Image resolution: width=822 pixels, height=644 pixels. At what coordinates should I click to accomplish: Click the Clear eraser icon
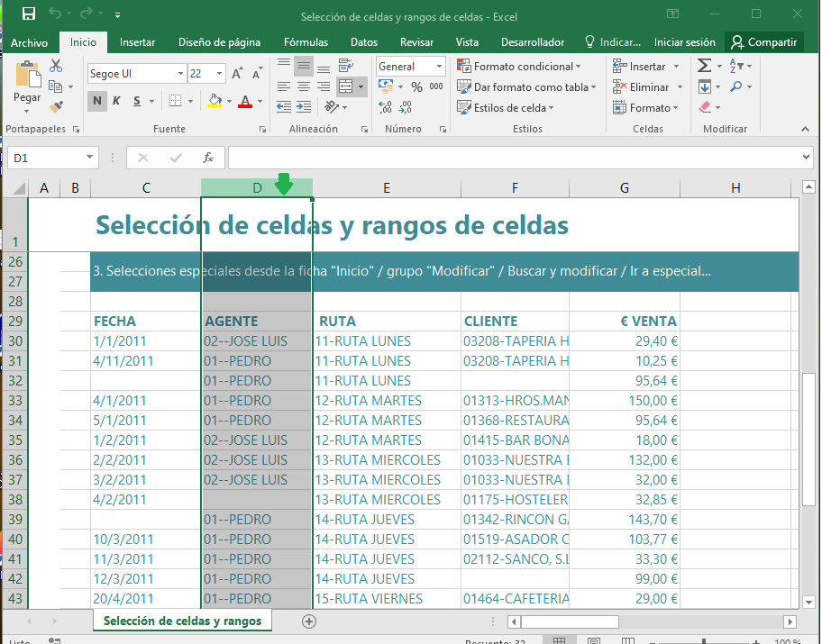pos(705,107)
